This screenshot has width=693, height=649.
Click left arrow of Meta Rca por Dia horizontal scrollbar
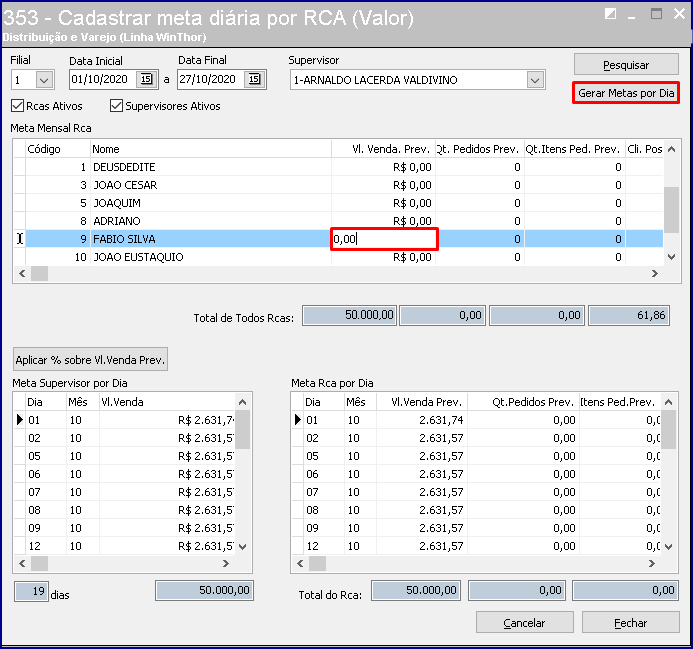[x=300, y=564]
